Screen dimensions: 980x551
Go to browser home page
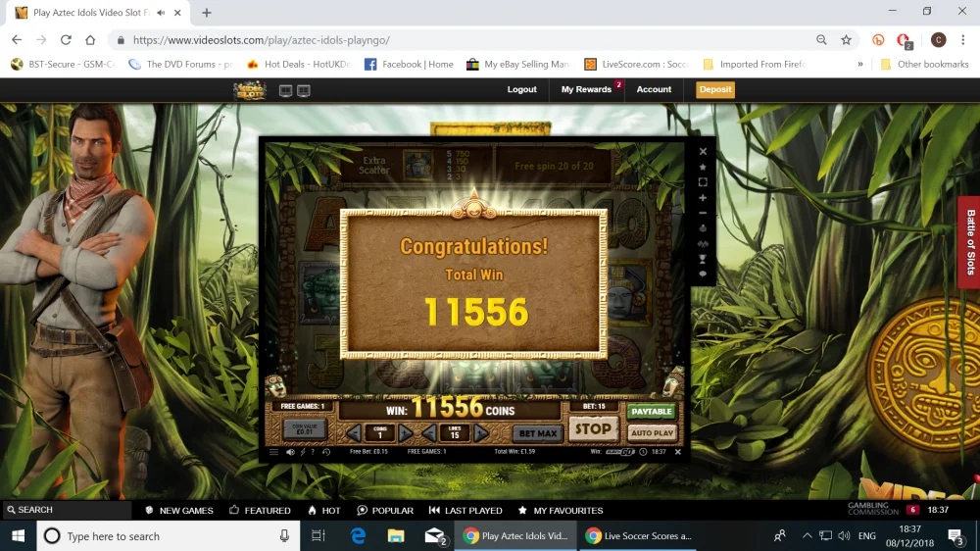[90, 40]
